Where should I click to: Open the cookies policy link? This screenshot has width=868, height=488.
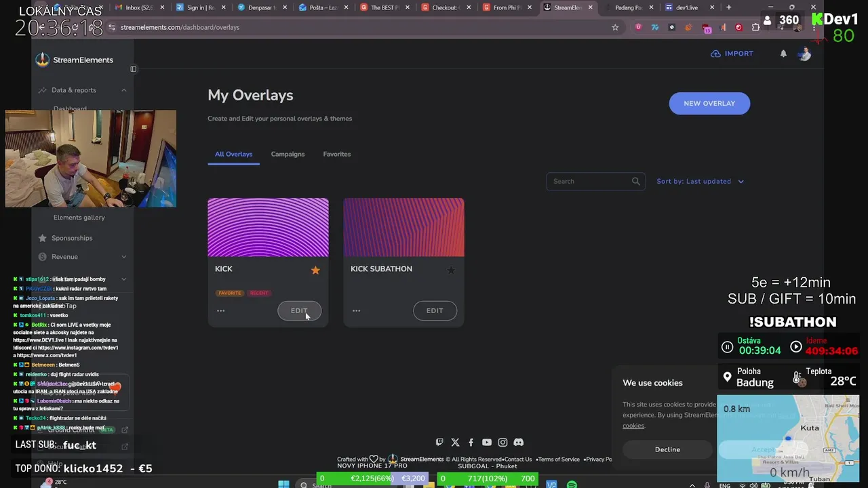click(x=633, y=426)
